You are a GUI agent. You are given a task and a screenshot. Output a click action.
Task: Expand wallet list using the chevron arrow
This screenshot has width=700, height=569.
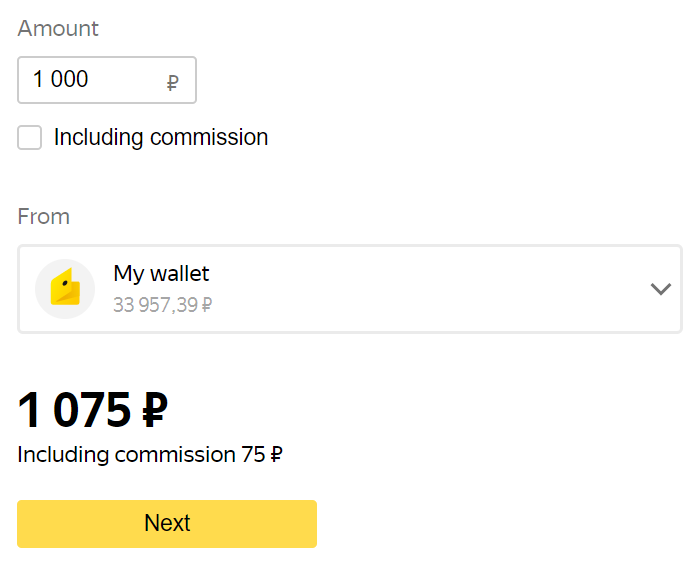pos(661,289)
